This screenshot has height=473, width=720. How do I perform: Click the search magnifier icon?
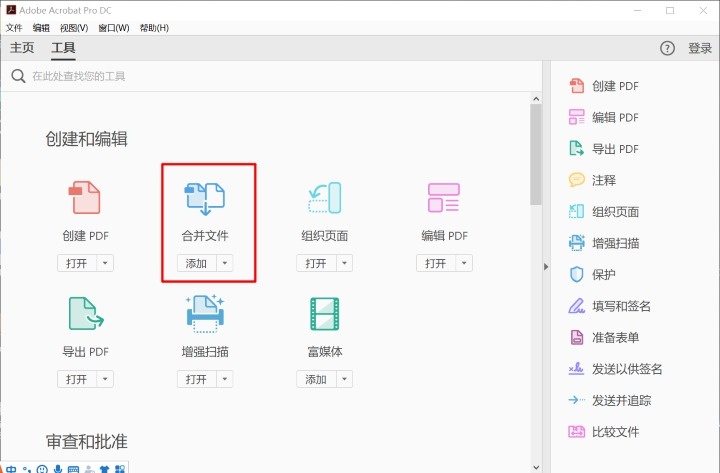[18, 76]
